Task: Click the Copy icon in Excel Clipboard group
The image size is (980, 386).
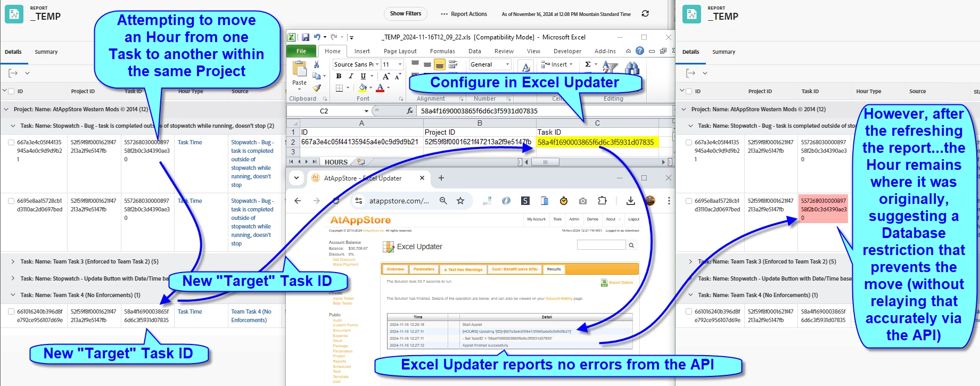Action: point(317,76)
